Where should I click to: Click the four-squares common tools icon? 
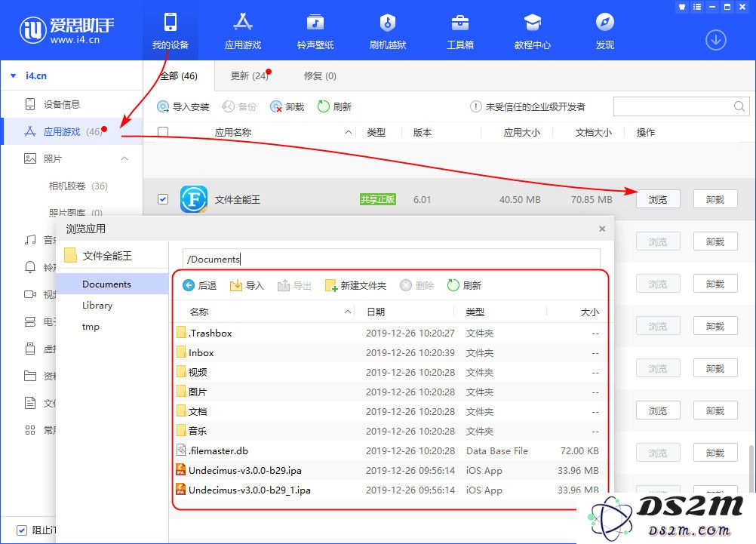pyautogui.click(x=30, y=430)
